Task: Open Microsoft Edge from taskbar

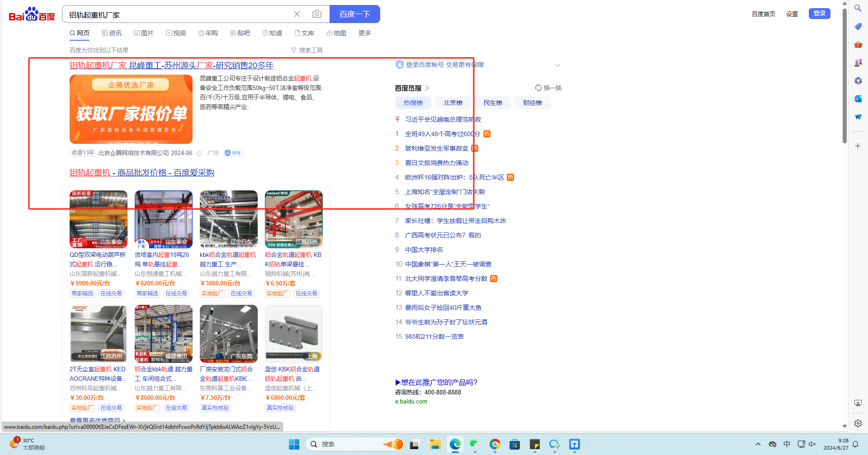Action: (455, 444)
